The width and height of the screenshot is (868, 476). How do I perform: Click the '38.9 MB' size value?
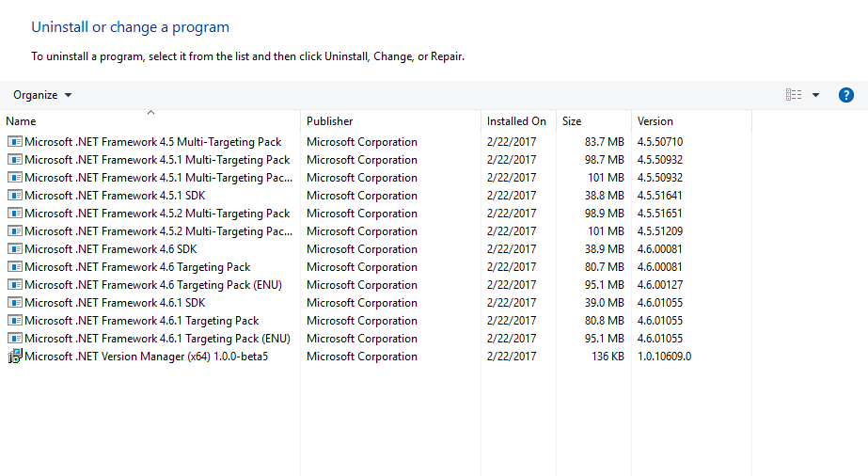click(x=604, y=249)
